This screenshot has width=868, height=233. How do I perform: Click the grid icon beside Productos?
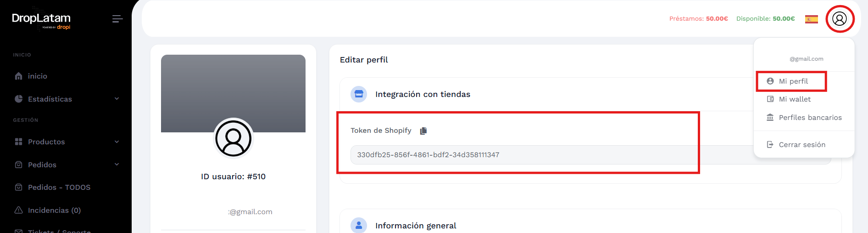[x=18, y=142]
